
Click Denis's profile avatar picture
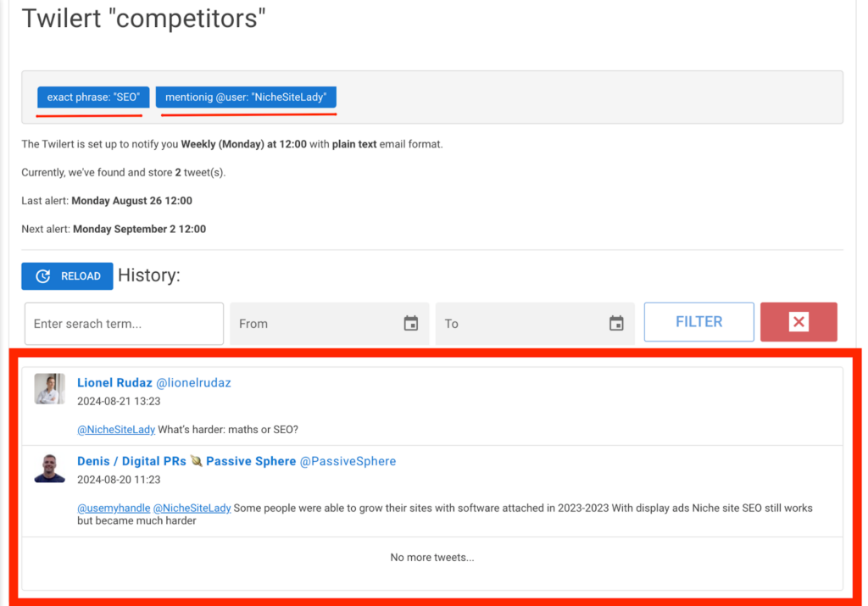point(50,468)
